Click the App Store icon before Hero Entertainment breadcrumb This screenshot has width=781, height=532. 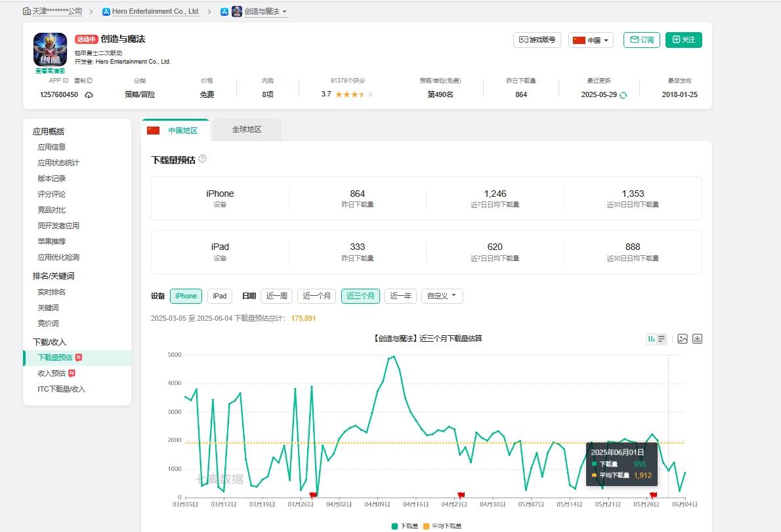click(106, 11)
